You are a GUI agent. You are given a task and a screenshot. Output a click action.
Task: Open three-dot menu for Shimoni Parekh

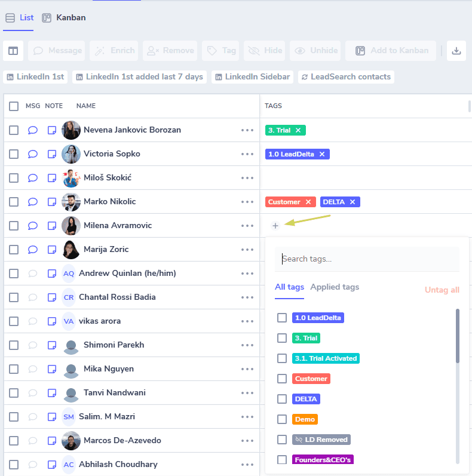click(x=247, y=345)
